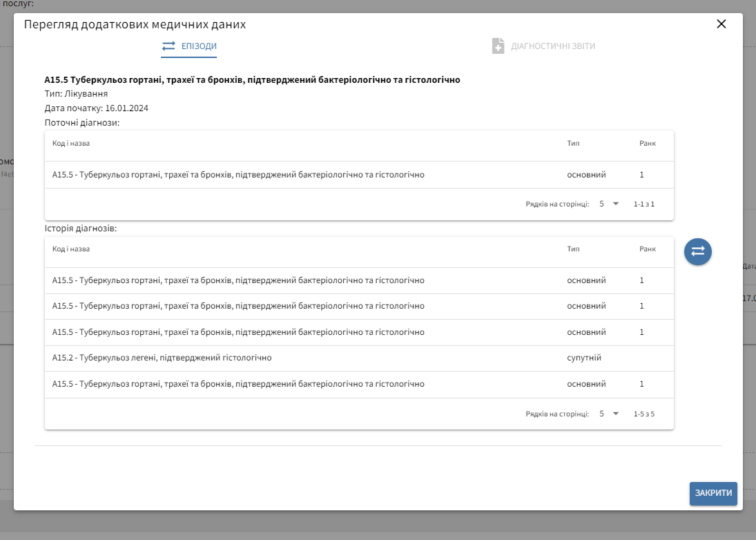
Task: Select the Епізоди tab label
Action: click(x=199, y=46)
